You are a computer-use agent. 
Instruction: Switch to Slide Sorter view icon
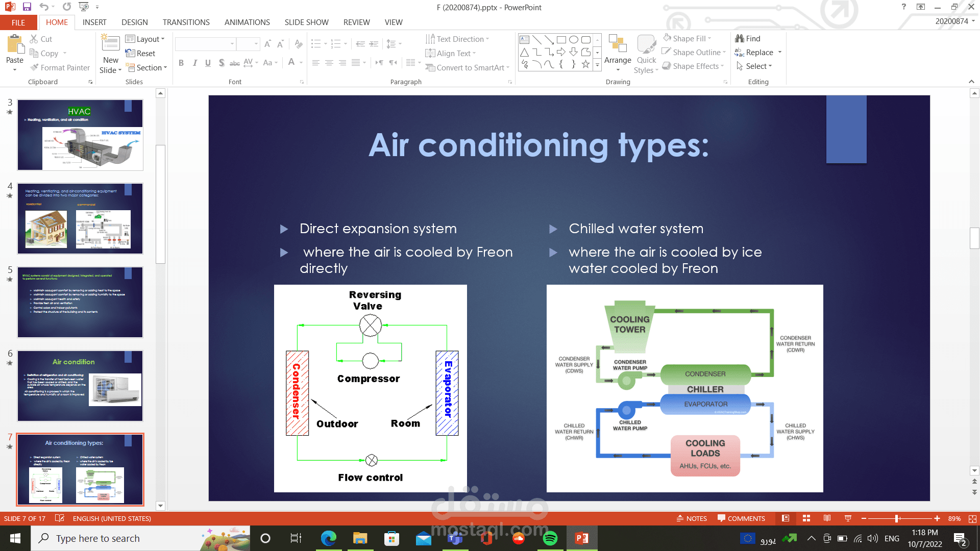(x=806, y=518)
